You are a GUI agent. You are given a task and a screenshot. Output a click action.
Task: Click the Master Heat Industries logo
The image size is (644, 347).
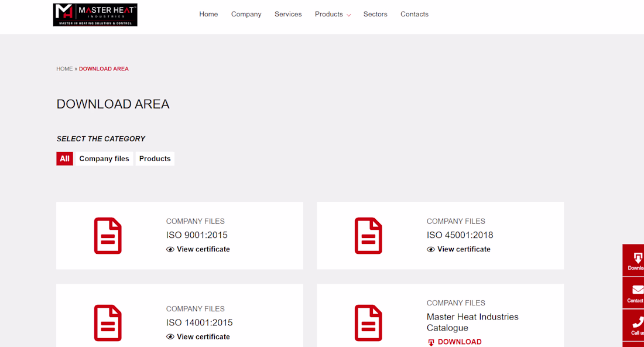[95, 15]
